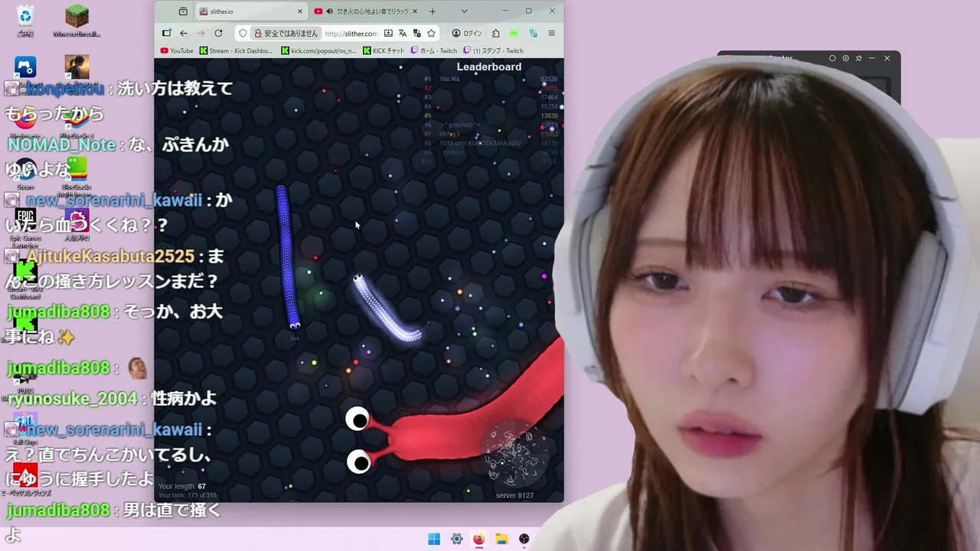
Task: Click the record button in the background window
Action: [x=832, y=58]
